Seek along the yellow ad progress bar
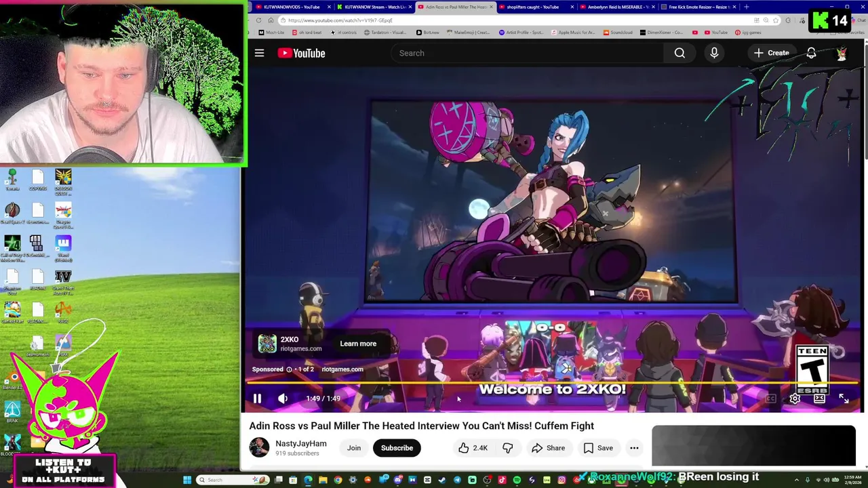Viewport: 868px width, 488px height. pyautogui.click(x=552, y=384)
